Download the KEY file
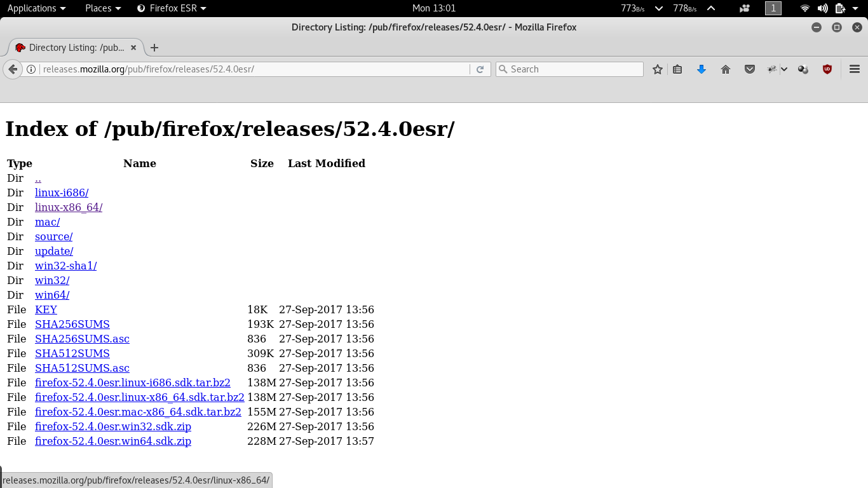This screenshot has height=488, width=868. pyautogui.click(x=46, y=309)
